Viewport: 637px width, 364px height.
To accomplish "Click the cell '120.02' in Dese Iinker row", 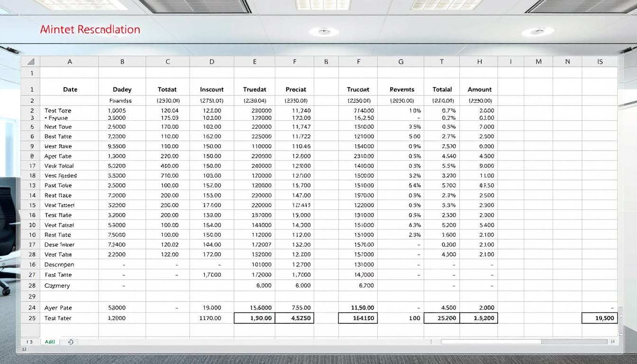I will click(168, 245).
